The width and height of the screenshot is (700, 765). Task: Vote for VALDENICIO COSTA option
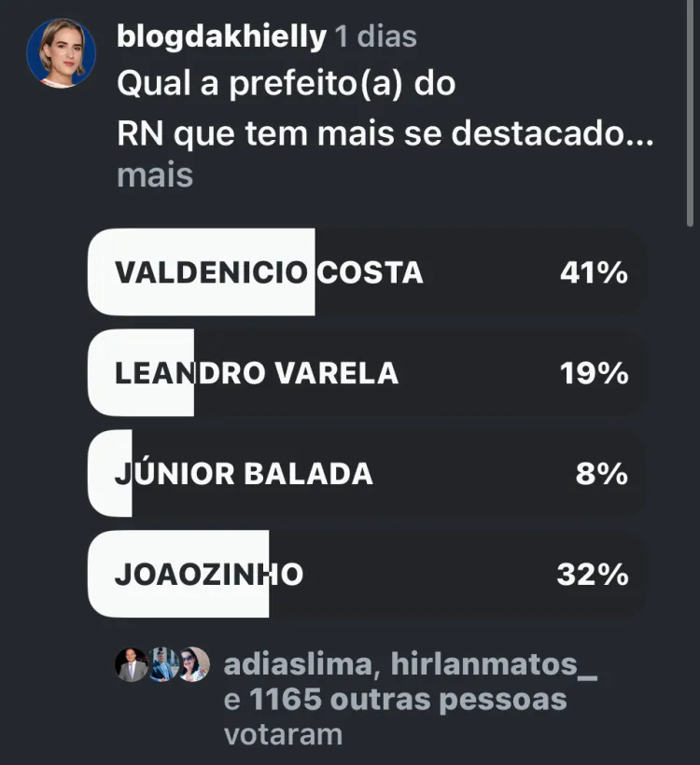(x=368, y=271)
